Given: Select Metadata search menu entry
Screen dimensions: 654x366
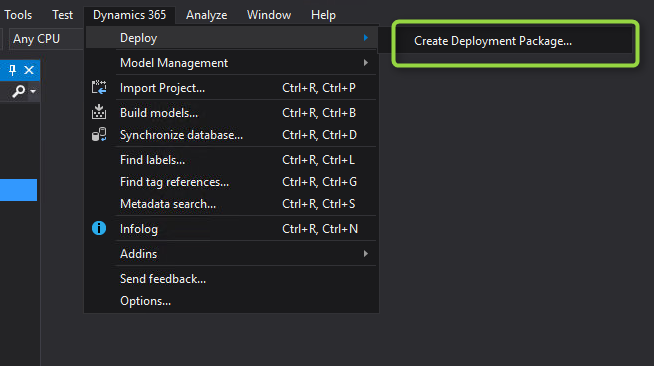Looking at the screenshot, I should tap(231, 204).
